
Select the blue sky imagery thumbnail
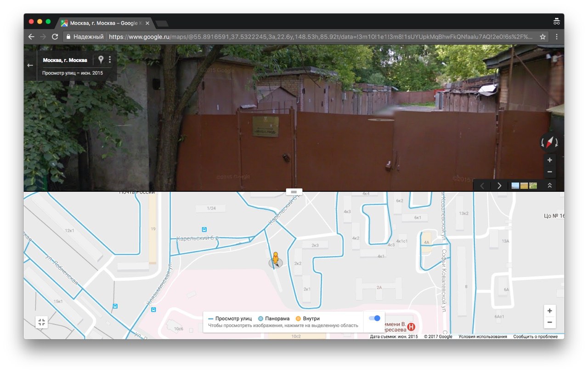point(515,186)
